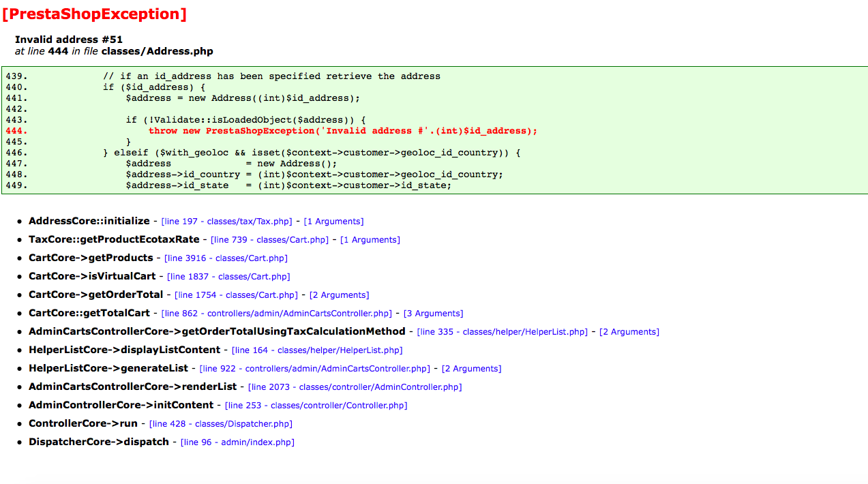This screenshot has width=868, height=484.
Task: Click code line 441 'new Address'
Action: (243, 98)
